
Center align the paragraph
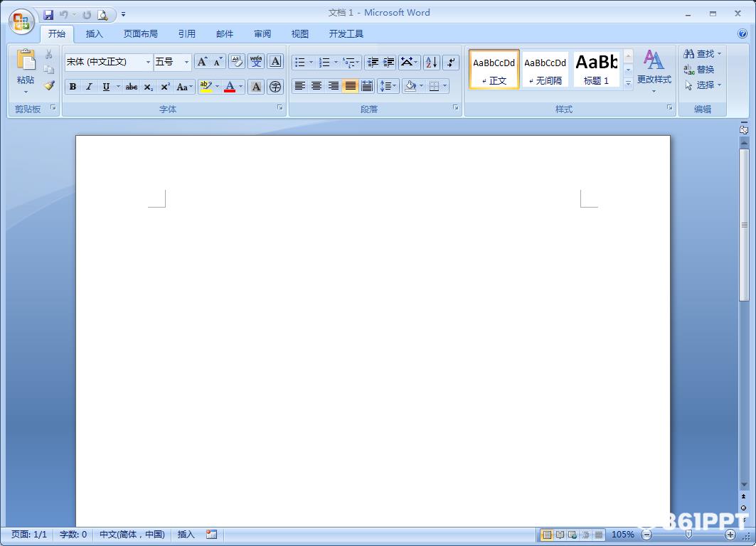pyautogui.click(x=316, y=86)
